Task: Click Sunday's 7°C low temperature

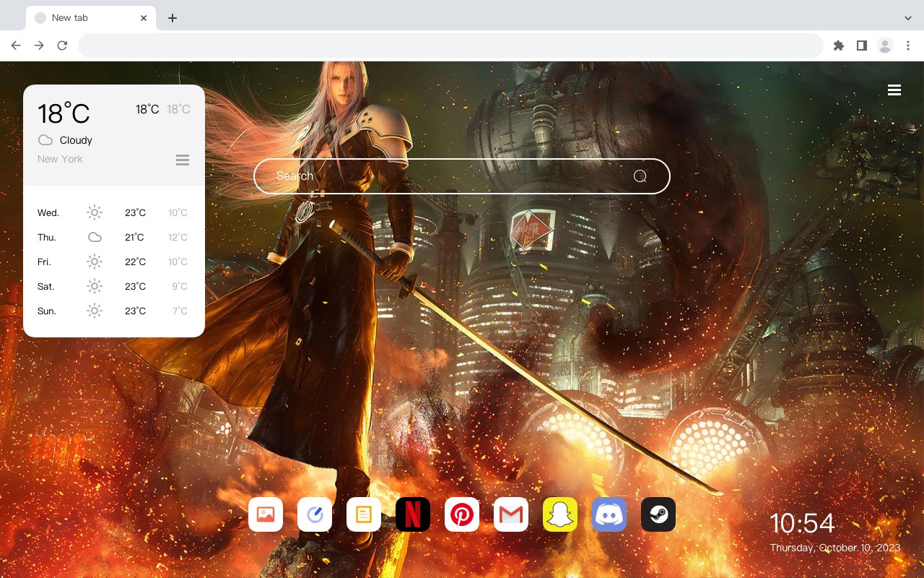Action: pos(180,311)
